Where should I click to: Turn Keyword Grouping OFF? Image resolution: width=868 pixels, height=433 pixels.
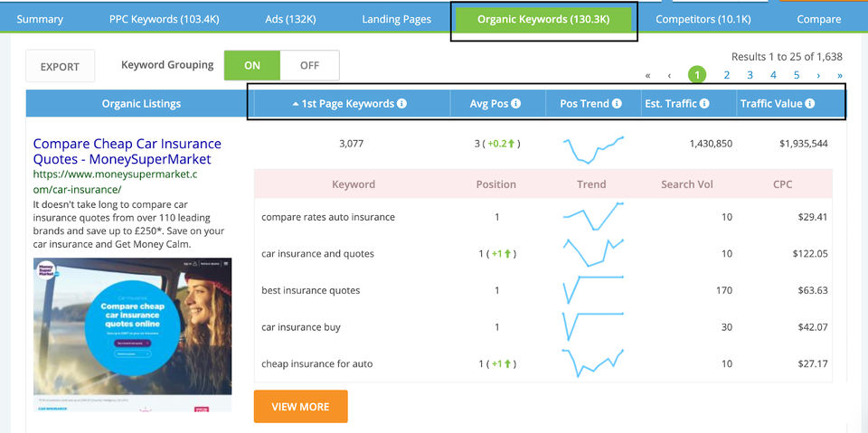[309, 65]
